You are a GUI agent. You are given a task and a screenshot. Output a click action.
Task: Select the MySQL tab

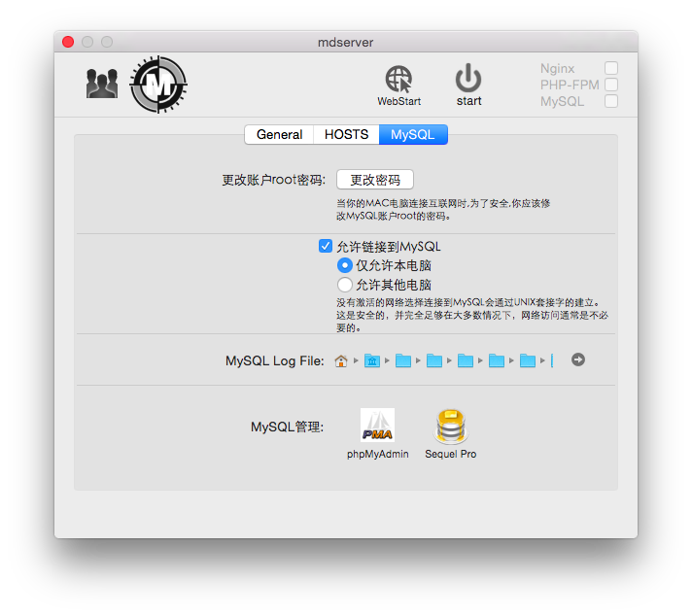[413, 134]
